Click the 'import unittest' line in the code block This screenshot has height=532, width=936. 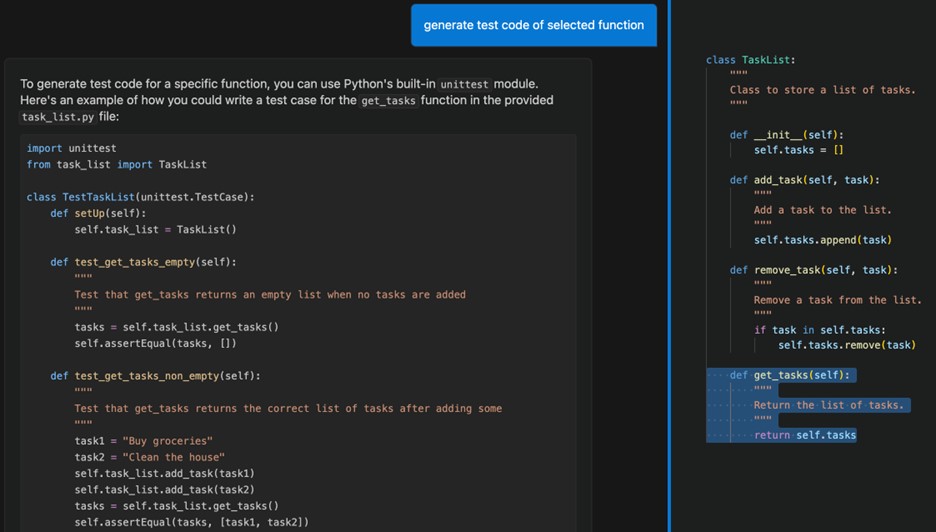pyautogui.click(x=71, y=148)
